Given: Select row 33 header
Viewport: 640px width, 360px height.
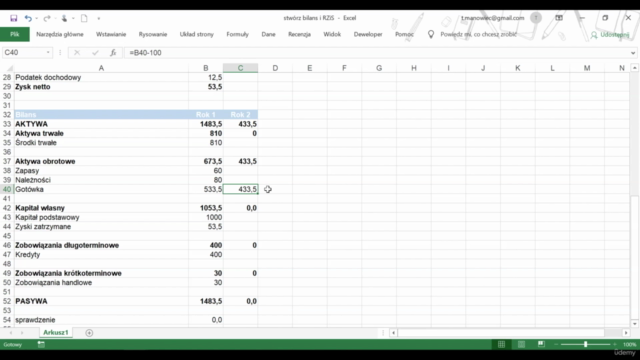Looking at the screenshot, I should click(x=7, y=124).
